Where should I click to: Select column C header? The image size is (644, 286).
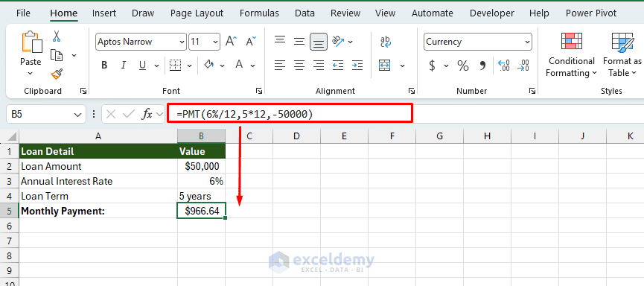[249, 136]
